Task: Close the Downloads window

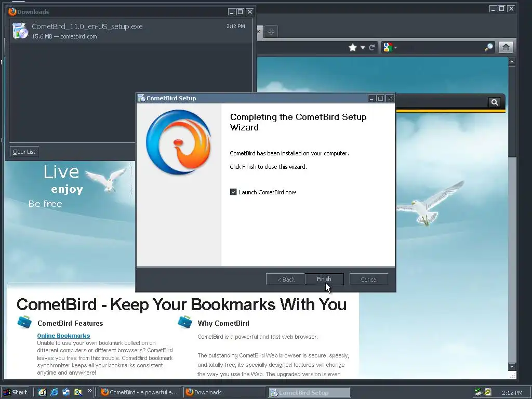Action: tap(250, 12)
